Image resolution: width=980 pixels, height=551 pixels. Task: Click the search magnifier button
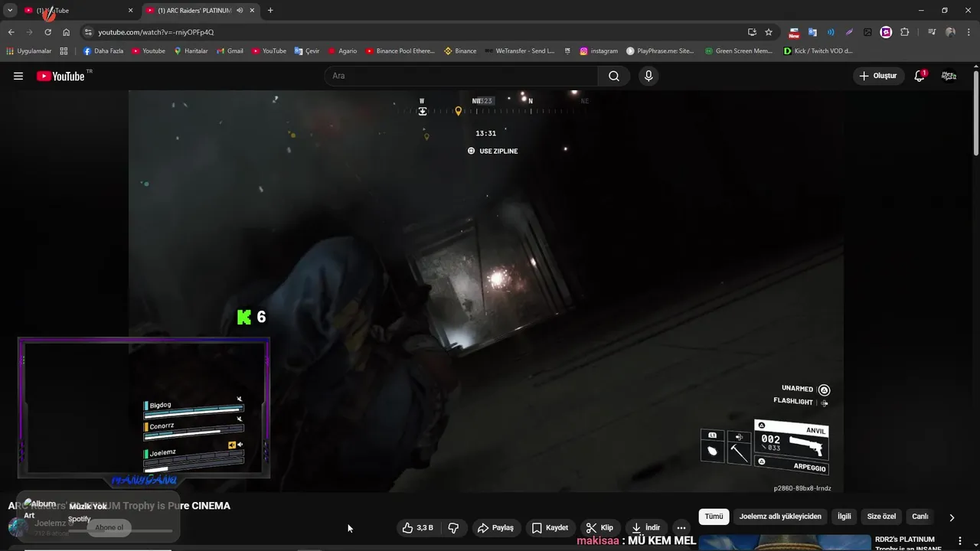pyautogui.click(x=614, y=76)
